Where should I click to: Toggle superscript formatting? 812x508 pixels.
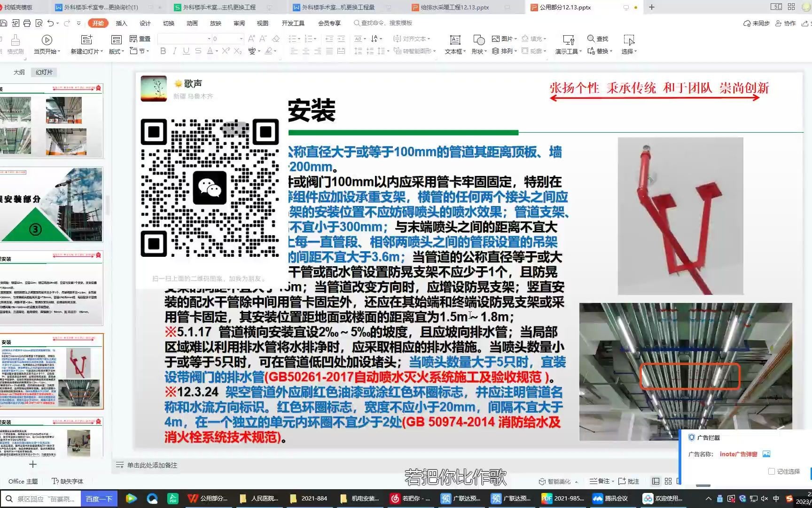pos(226,51)
